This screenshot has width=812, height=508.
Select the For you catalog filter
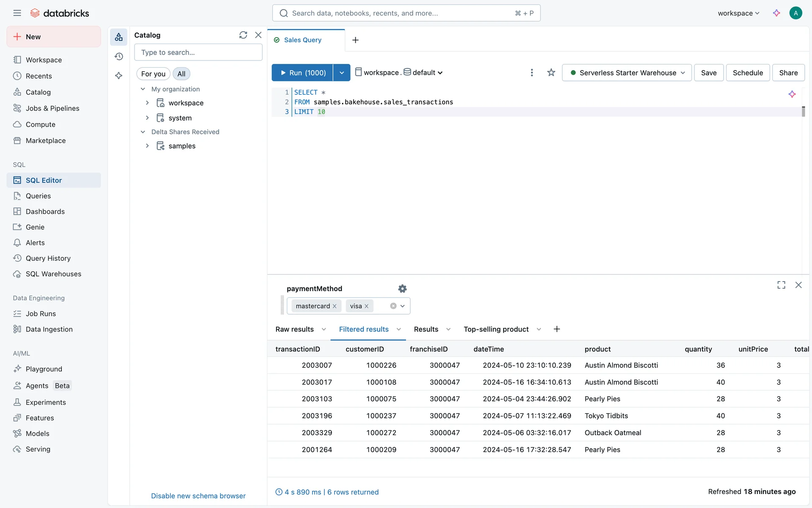(x=153, y=74)
